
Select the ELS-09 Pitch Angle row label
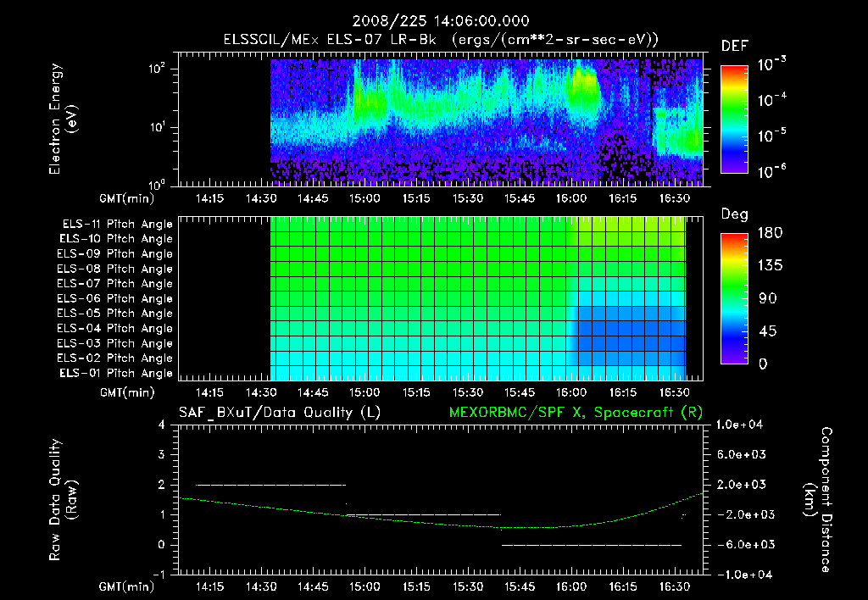[115, 254]
